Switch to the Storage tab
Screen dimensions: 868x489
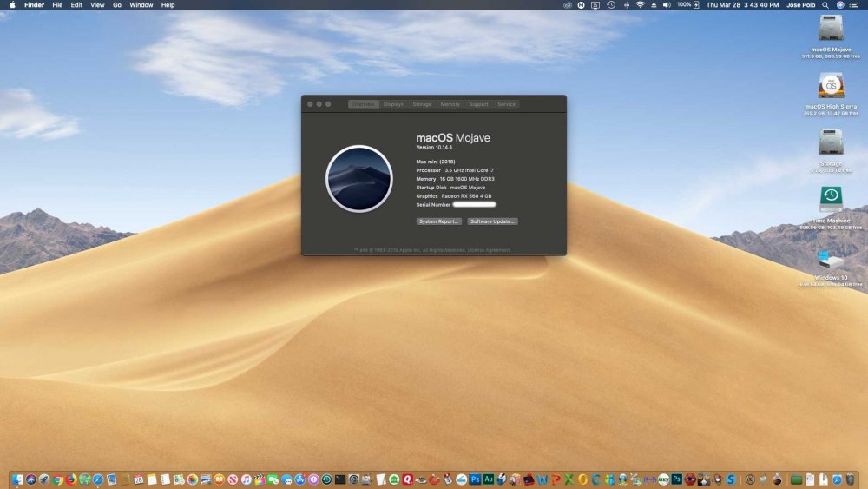422,104
